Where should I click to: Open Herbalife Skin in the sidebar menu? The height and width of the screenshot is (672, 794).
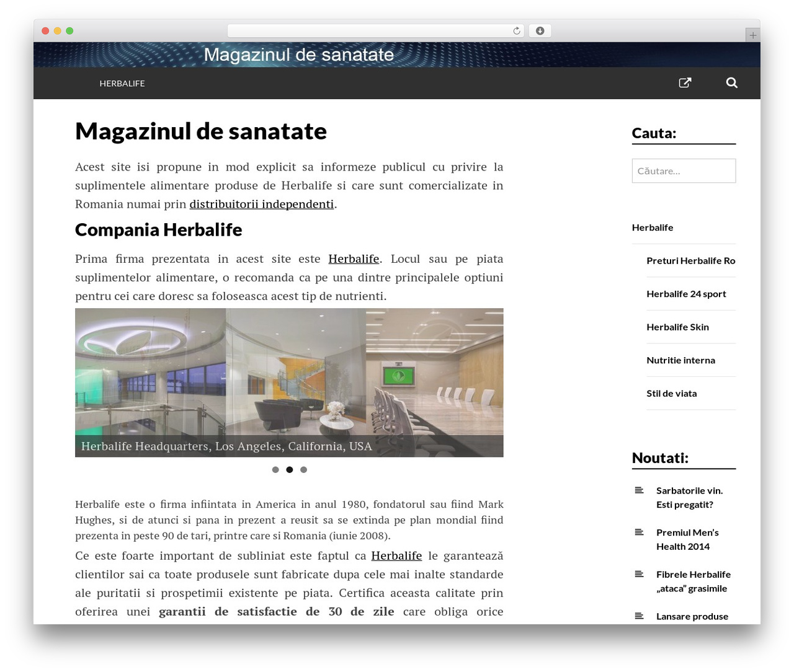tap(677, 327)
